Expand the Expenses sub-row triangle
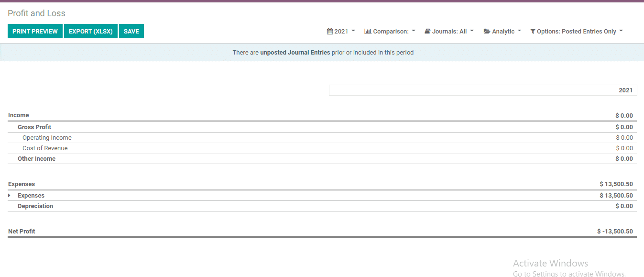Viewport: 644px width, 277px height. tap(10, 195)
